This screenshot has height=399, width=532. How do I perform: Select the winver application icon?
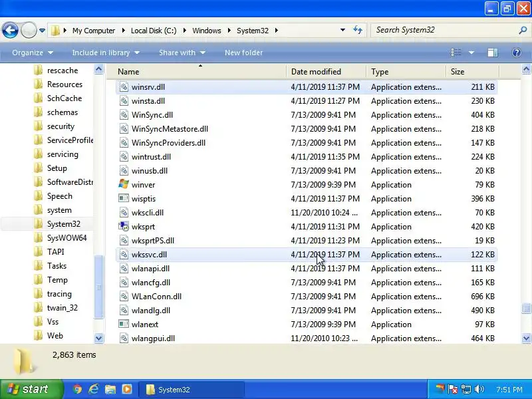124,185
